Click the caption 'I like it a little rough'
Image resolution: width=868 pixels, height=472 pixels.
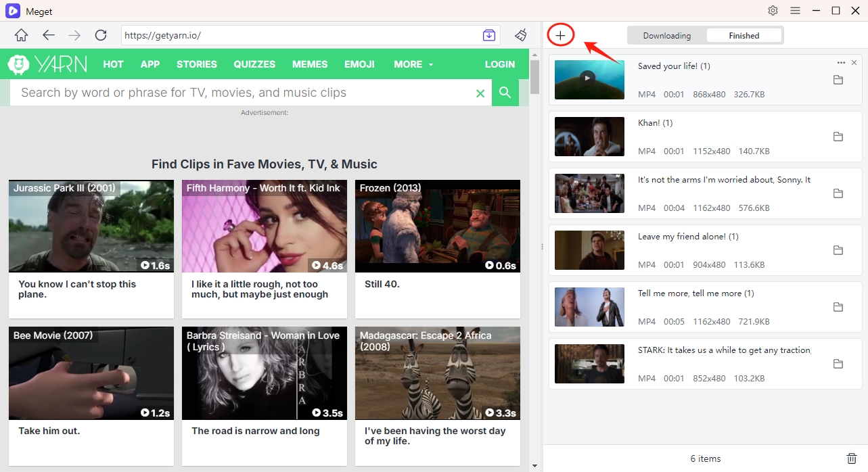[x=260, y=289]
